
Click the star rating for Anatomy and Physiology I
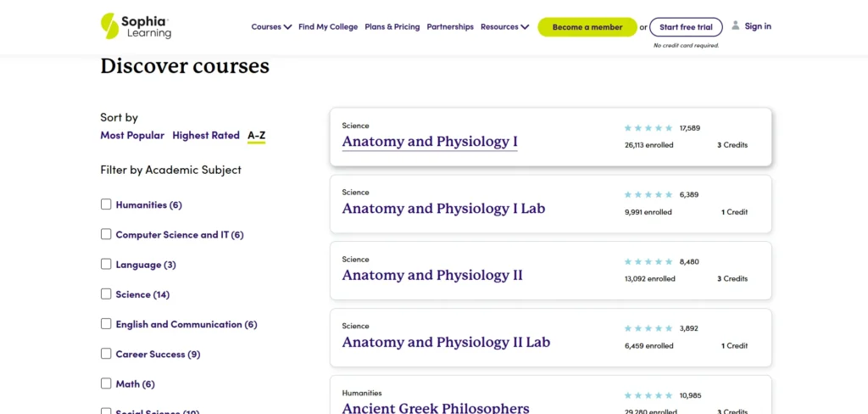click(648, 128)
